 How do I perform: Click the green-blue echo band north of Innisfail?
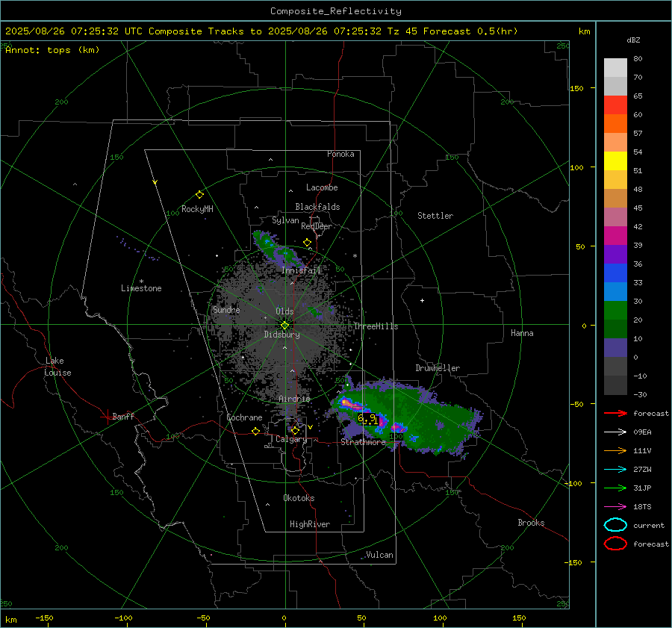(x=276, y=251)
